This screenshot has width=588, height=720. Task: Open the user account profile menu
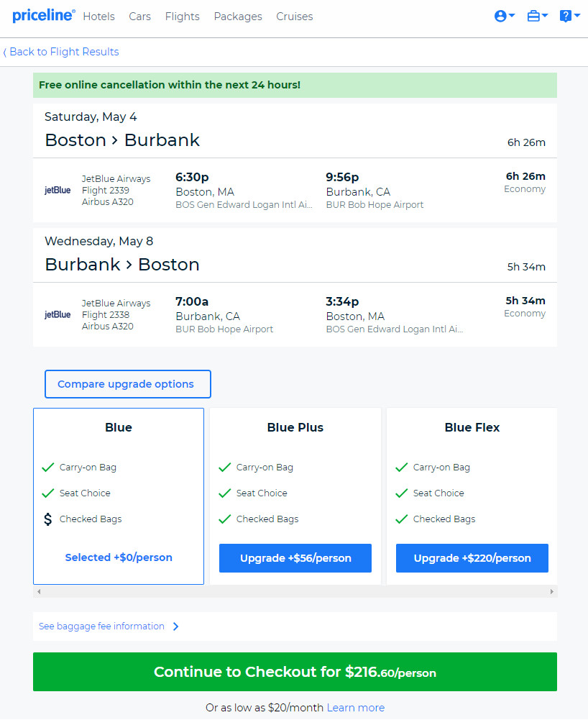coord(505,16)
